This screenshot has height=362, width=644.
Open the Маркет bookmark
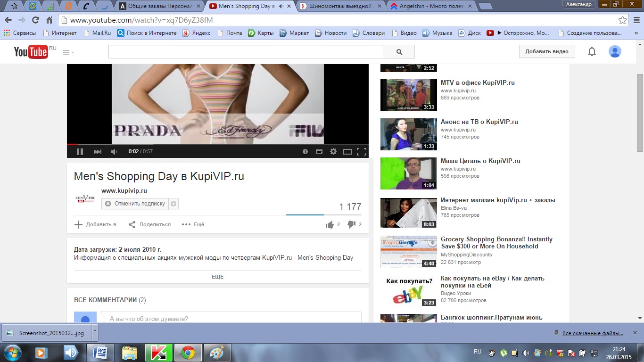[294, 33]
